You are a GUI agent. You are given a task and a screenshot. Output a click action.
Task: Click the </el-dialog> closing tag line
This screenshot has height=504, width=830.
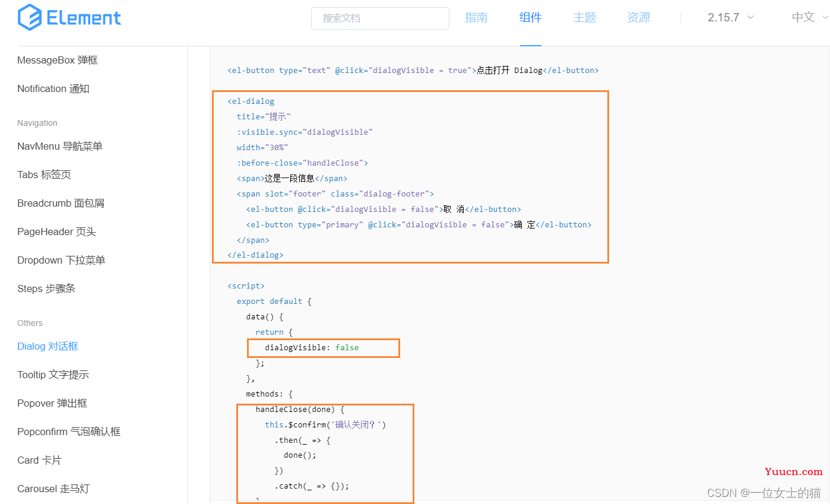(x=255, y=255)
